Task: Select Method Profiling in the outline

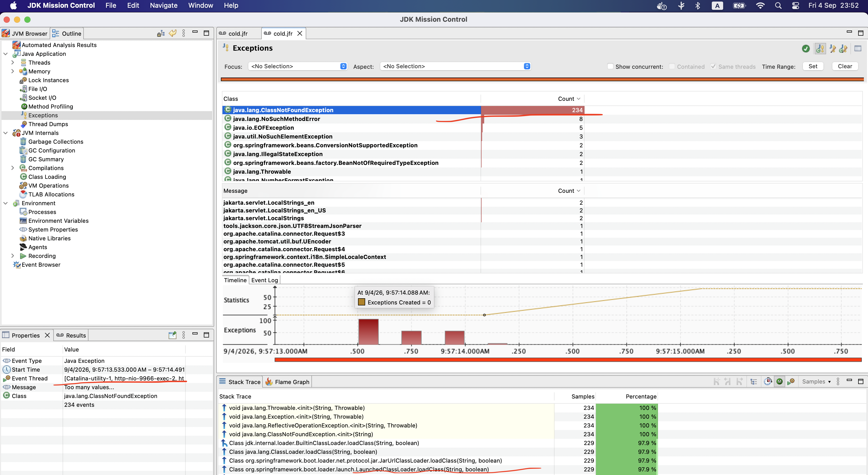Action: tap(50, 106)
